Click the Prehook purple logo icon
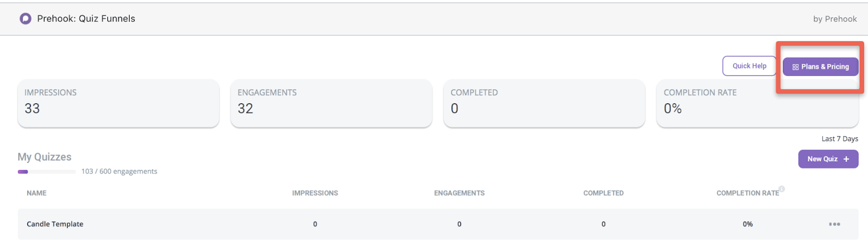Viewport: 868px width, 245px height. pos(25,18)
